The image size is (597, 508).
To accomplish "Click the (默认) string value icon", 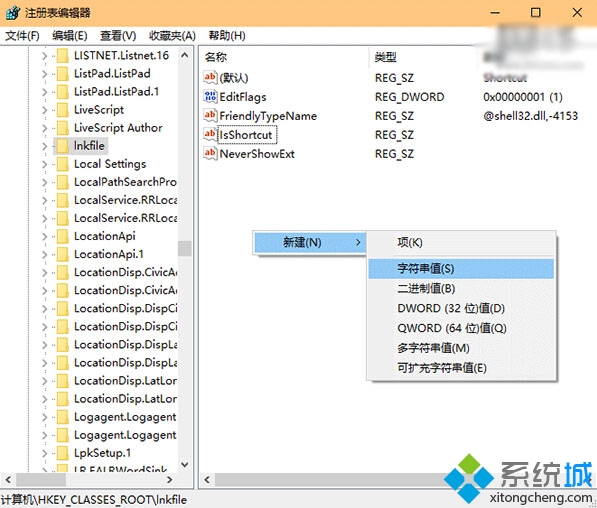I will [210, 78].
